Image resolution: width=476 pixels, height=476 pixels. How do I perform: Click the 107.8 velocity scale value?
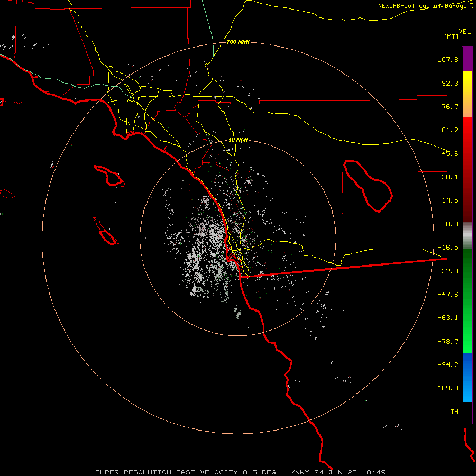click(448, 59)
